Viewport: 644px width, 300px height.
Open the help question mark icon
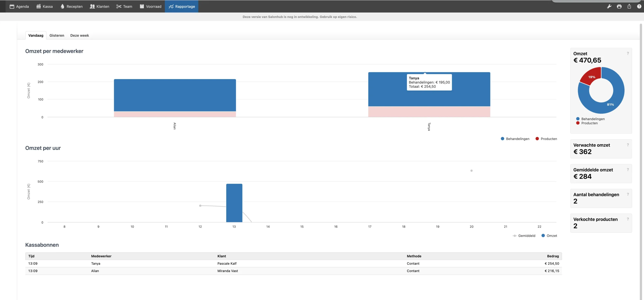pyautogui.click(x=639, y=7)
